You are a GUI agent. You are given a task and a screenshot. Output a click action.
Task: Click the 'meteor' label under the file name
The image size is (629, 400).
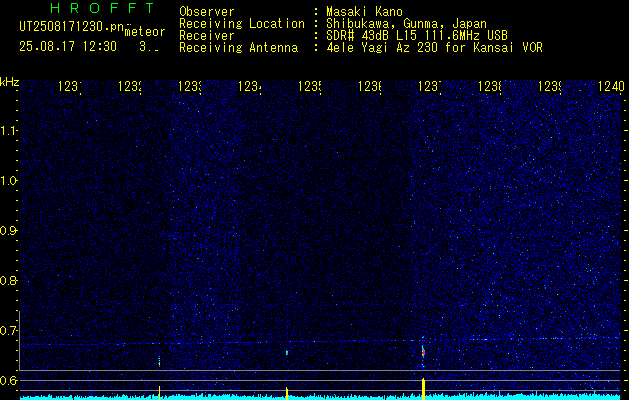pos(145,32)
